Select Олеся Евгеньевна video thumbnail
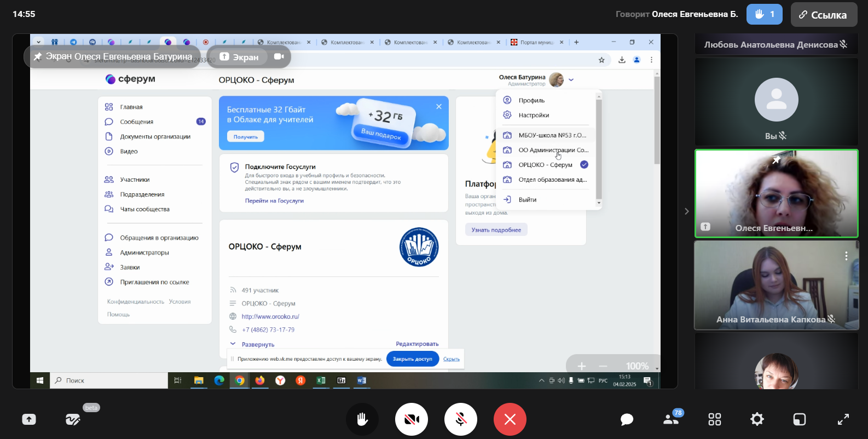868x439 pixels. click(776, 194)
